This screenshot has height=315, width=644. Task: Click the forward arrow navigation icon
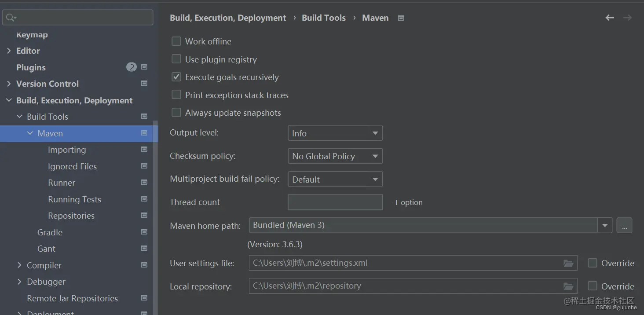[x=628, y=18]
